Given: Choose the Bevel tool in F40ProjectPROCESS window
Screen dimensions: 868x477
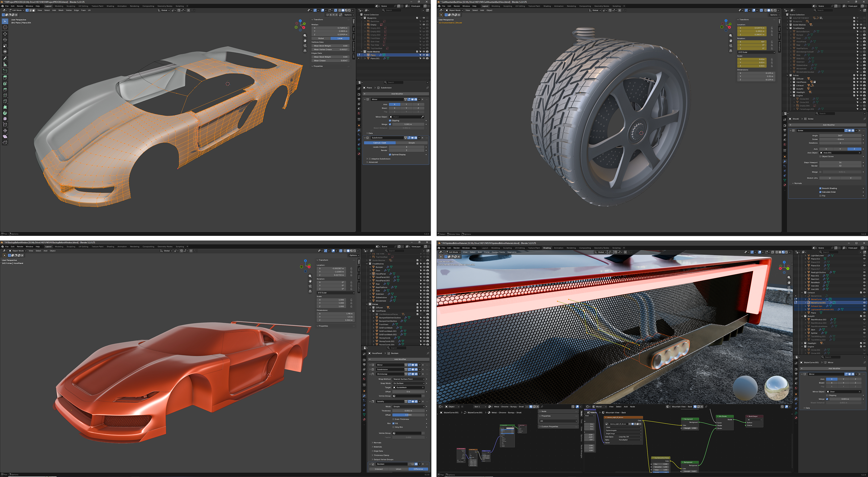Looking at the screenshot, I should pyautogui.click(x=5, y=89).
